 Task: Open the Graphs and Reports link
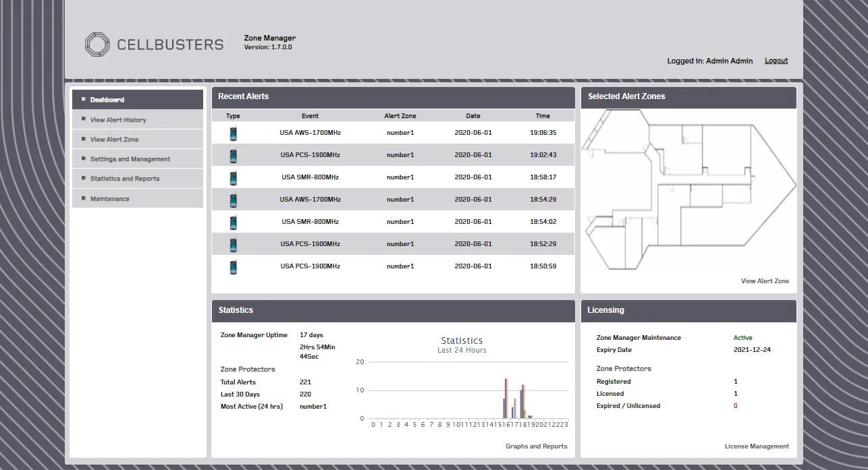[537, 446]
